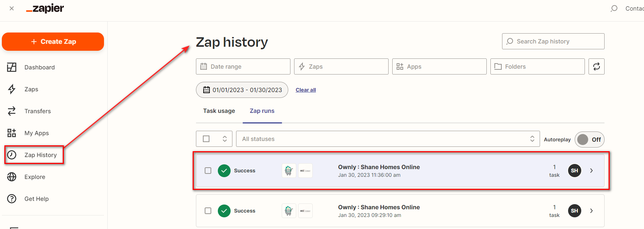Click the SH avatar on the 11:36:00 run
This screenshot has width=644, height=229.
point(574,171)
